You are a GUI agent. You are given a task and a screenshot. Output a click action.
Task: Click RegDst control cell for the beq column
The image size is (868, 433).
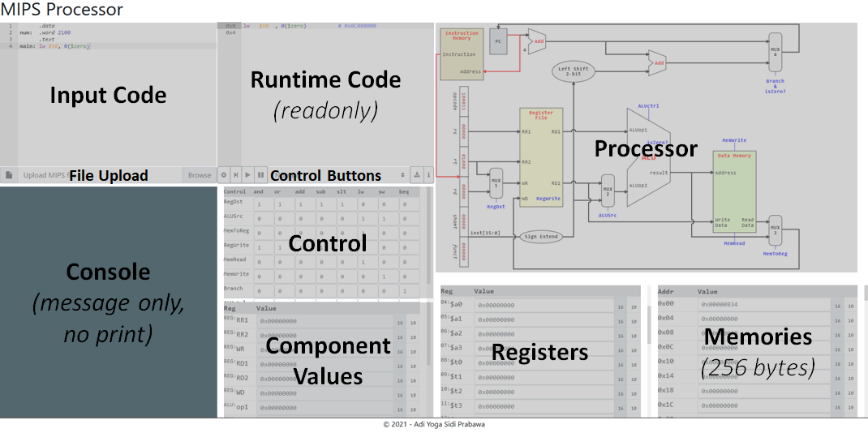[409, 205]
